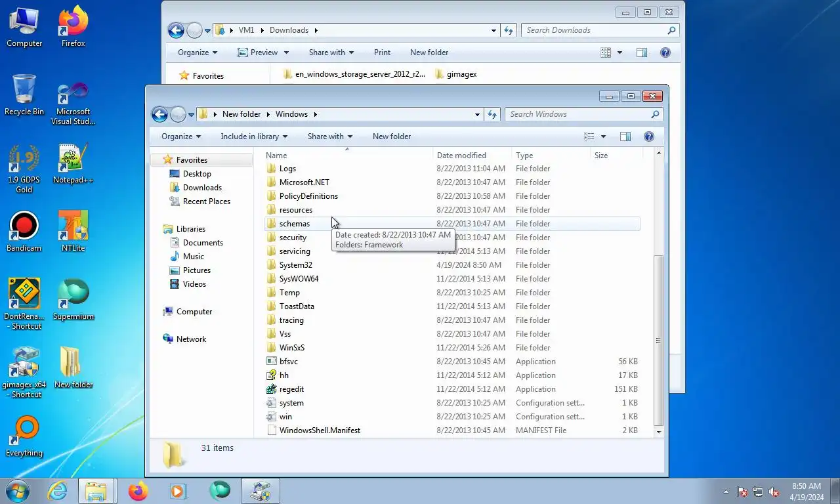Select the New folder desktop icon
Screen dimensions: 840x504
pos(73,368)
